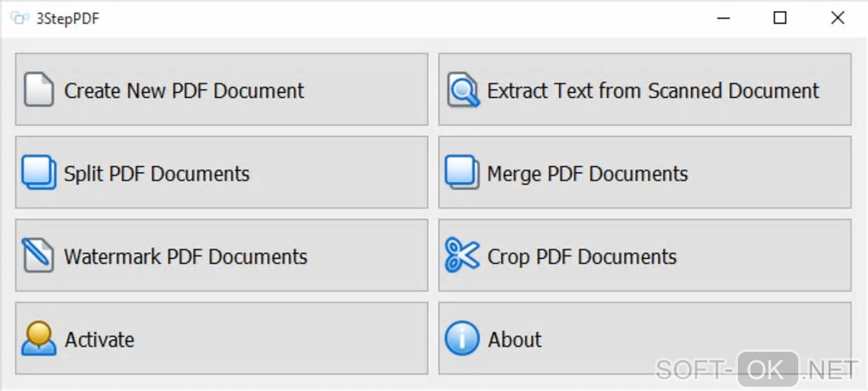Close the 3StepPDF window

point(837,18)
